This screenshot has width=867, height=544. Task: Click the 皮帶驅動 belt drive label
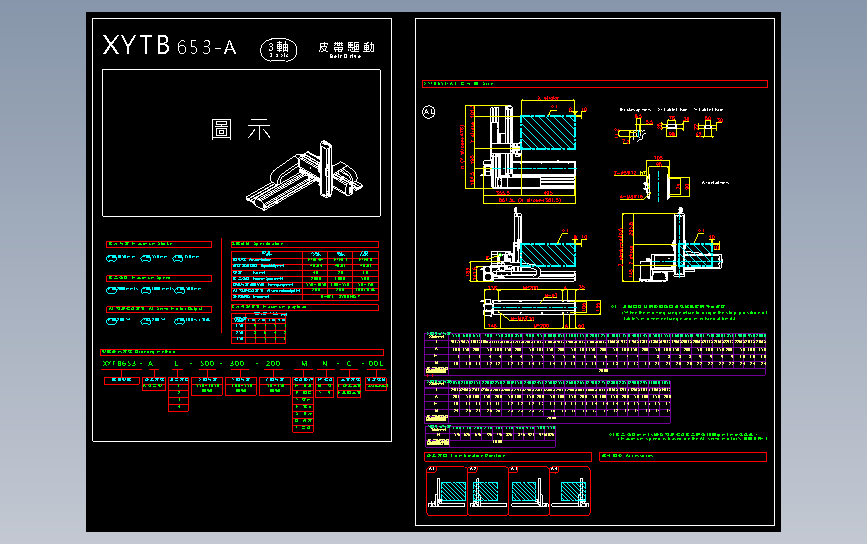(x=346, y=49)
